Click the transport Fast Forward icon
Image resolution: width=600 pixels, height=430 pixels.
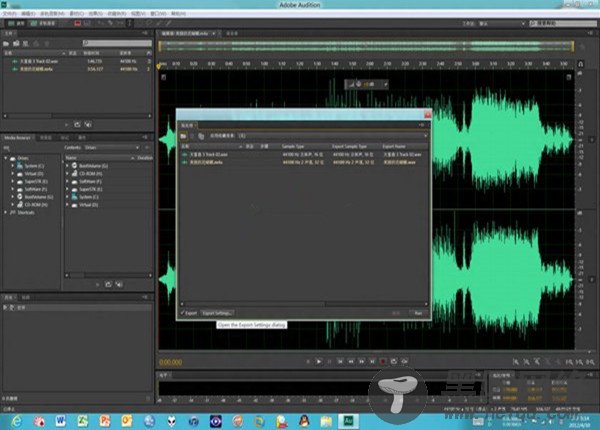pos(361,362)
